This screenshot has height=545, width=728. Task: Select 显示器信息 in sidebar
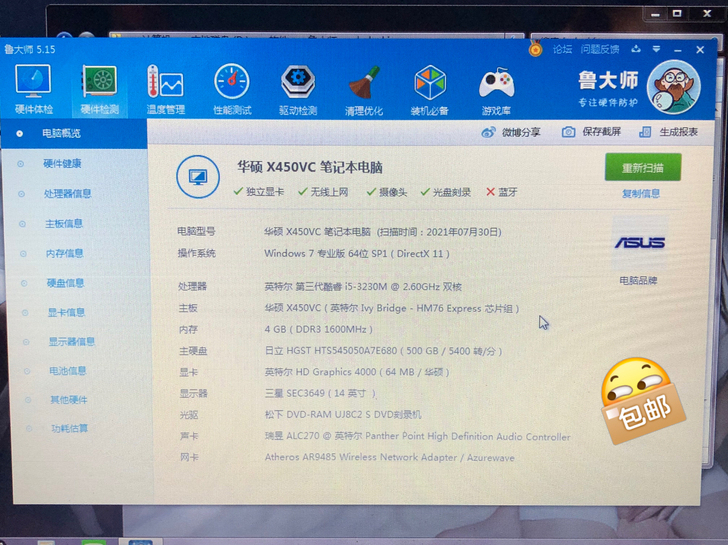(x=72, y=342)
